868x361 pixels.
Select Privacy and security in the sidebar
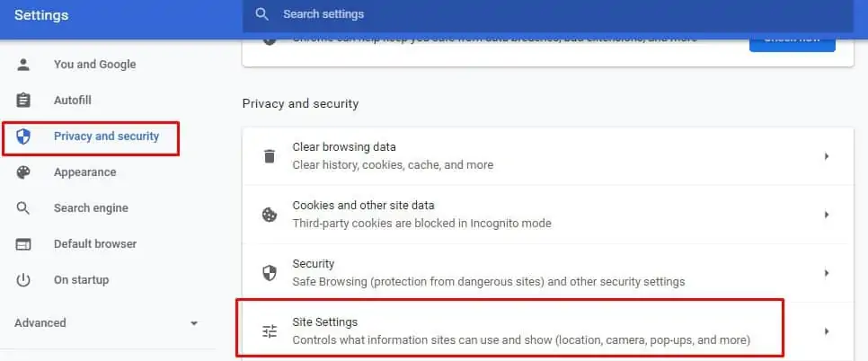click(106, 136)
